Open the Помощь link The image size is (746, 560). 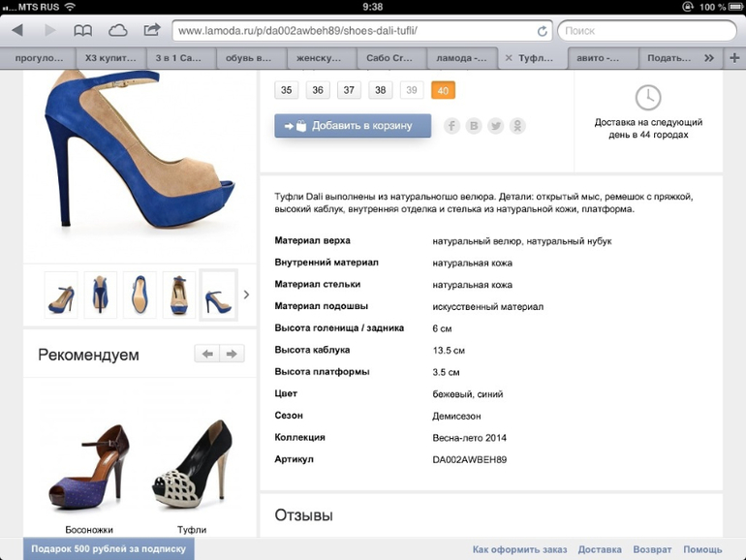point(702,549)
